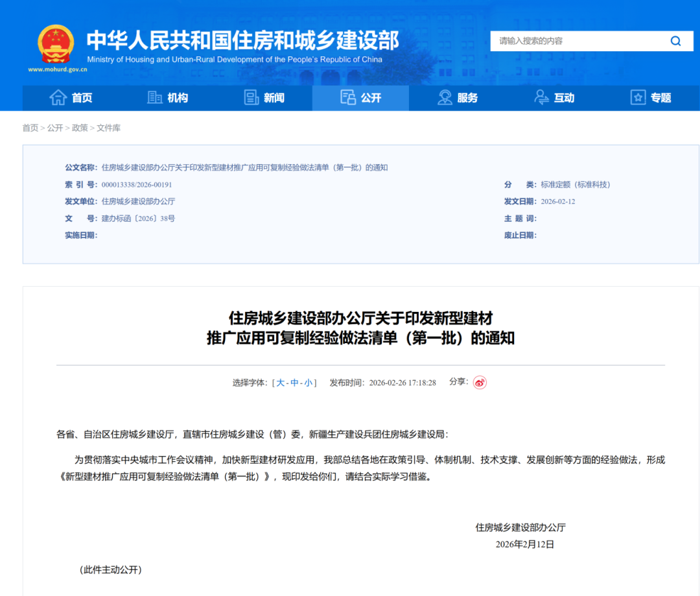Click the headset icon beside 服务
The width and height of the screenshot is (700, 596).
445,97
